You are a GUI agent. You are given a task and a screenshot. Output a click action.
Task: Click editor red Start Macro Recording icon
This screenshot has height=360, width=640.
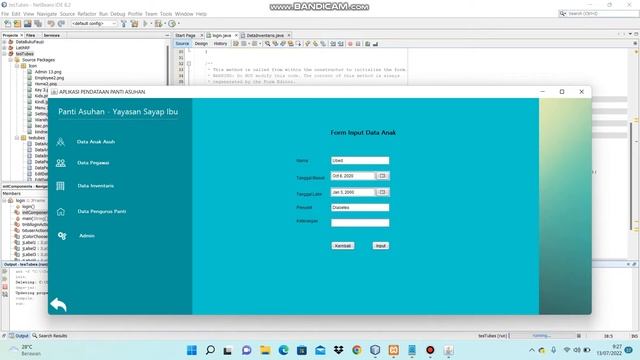tap(350, 44)
